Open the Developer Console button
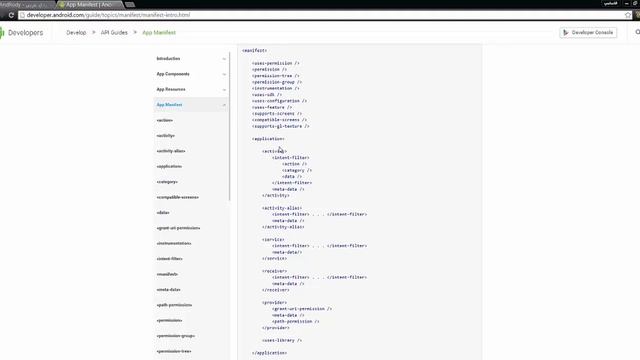Viewport: 640px width, 360px height. click(x=588, y=32)
